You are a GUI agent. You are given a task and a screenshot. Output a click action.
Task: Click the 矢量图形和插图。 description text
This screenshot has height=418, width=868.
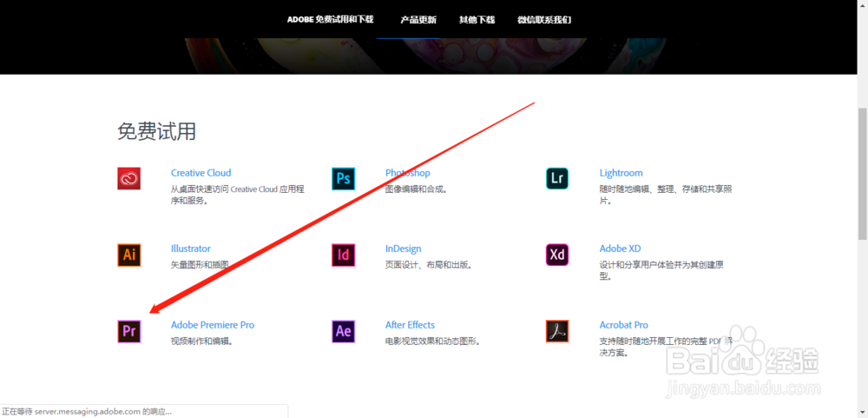202,265
